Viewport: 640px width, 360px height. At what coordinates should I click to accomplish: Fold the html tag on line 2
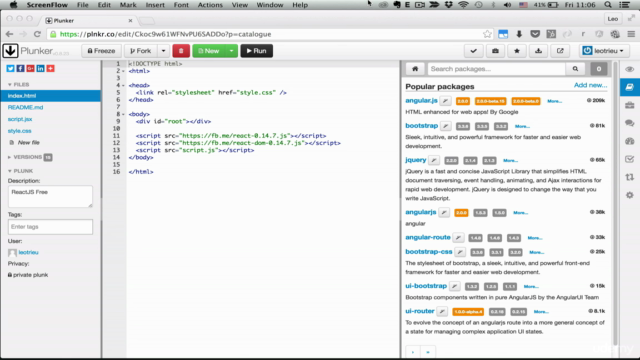pyautogui.click(x=124, y=71)
